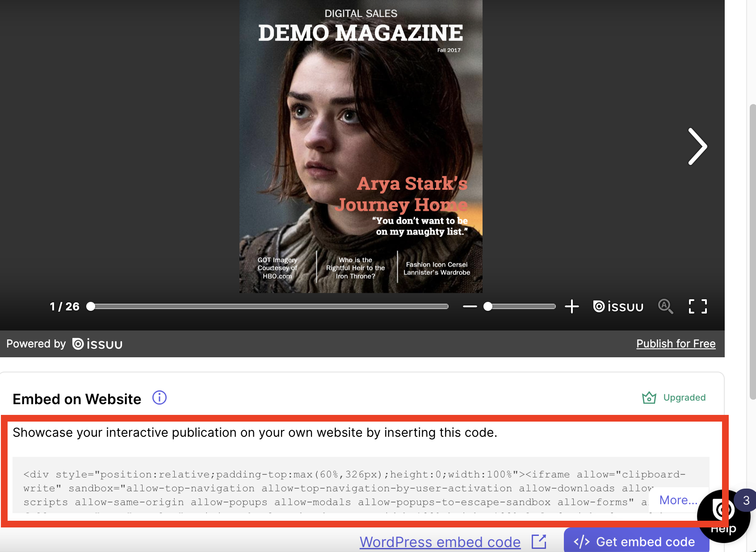756x552 pixels.
Task: Open the Embed on Website info tooltip
Action: 159,397
